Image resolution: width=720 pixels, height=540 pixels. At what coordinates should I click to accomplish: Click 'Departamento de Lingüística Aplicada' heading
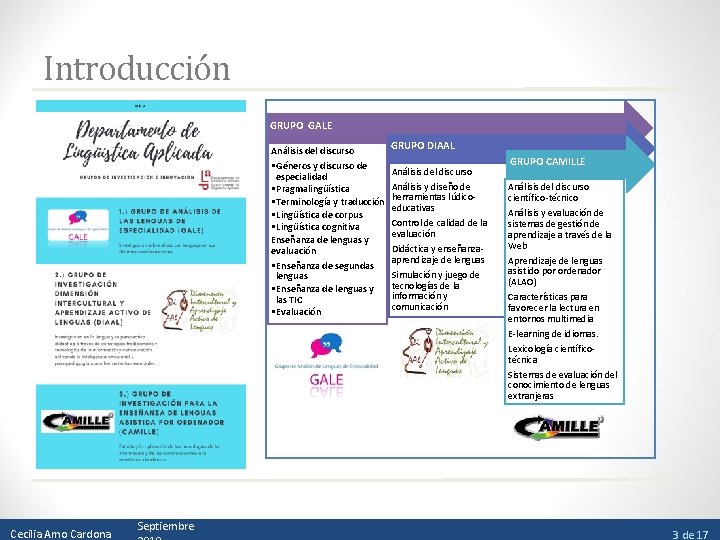click(x=138, y=141)
